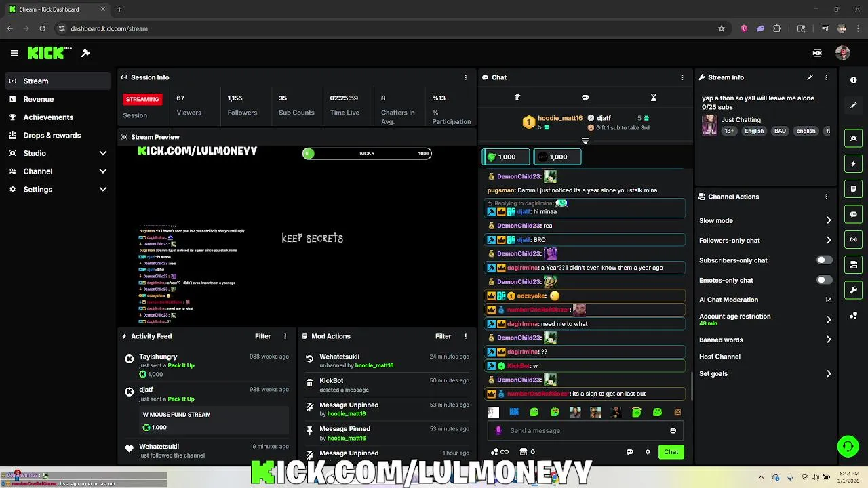868x488 pixels.
Task: Open Banned words arrow
Action: 829,340
